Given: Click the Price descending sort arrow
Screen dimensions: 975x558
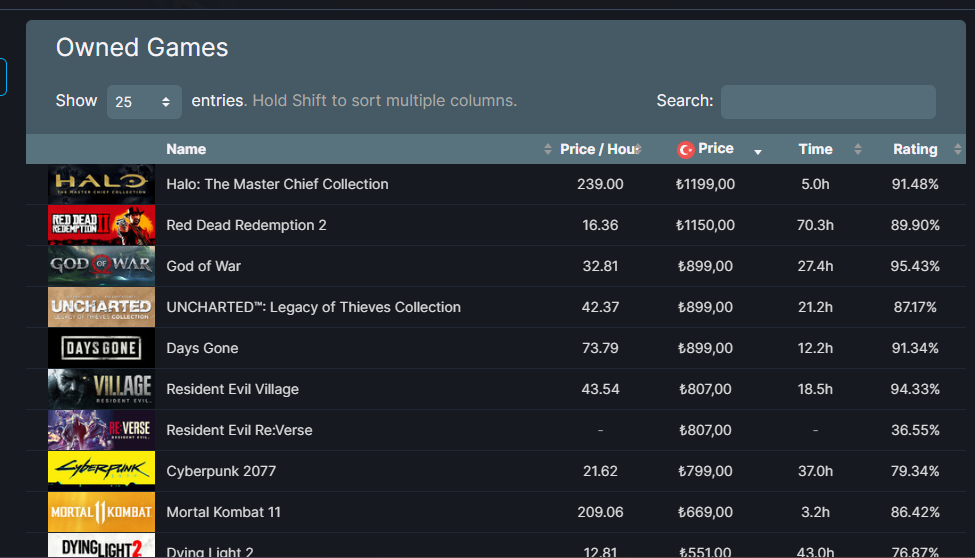Looking at the screenshot, I should point(757,152).
